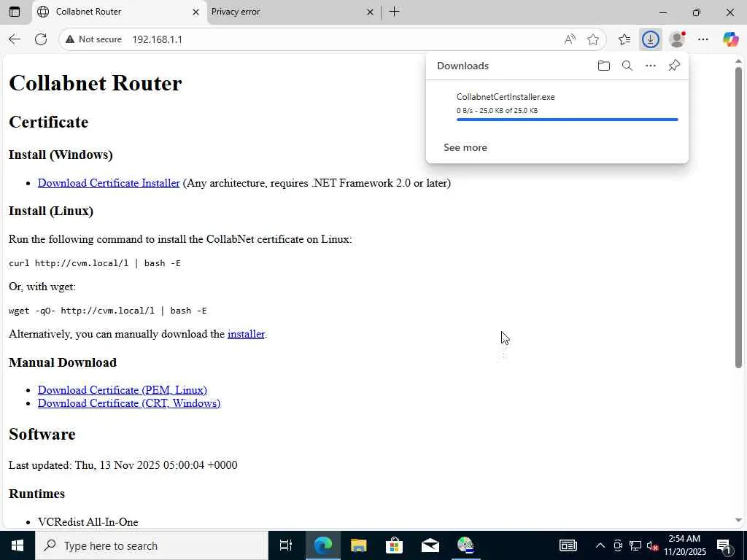Click the scrollbar down arrow
This screenshot has height=560, width=747.
(x=738, y=521)
